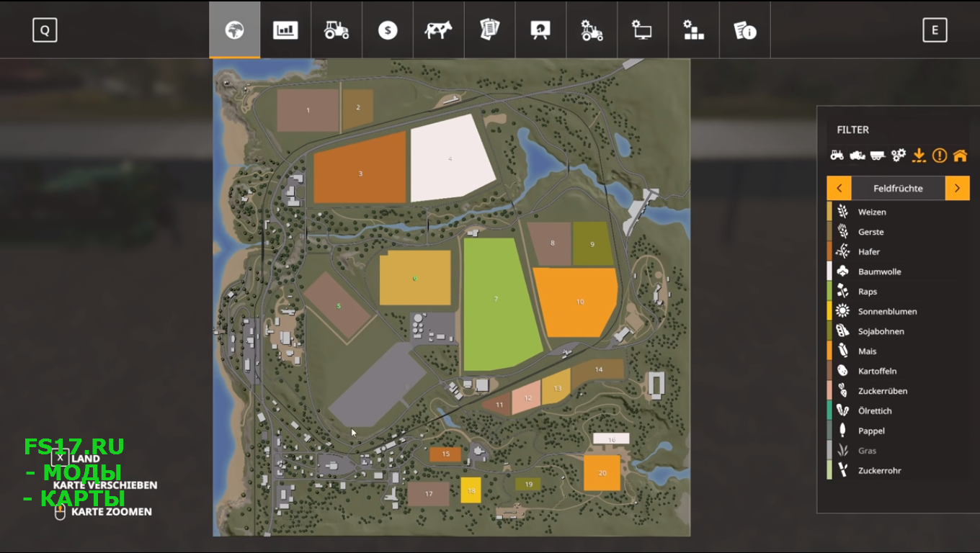Select the orange field 20
The height and width of the screenshot is (553, 980).
[x=602, y=473]
